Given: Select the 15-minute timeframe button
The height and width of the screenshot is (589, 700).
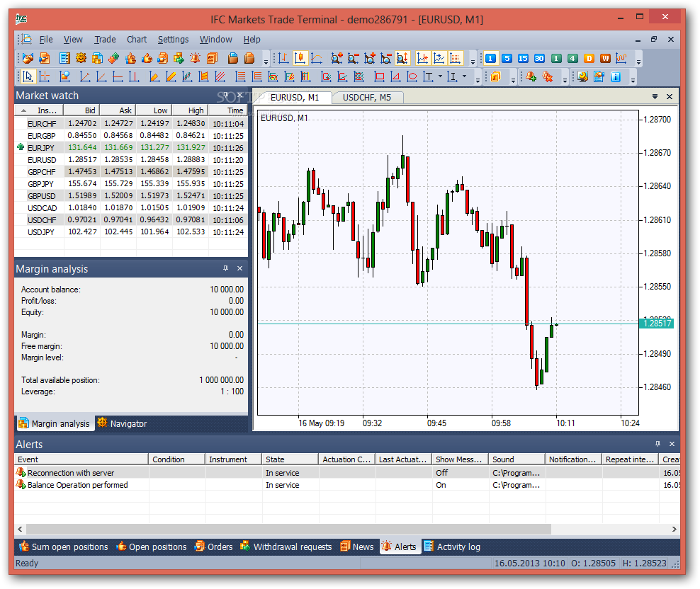Looking at the screenshot, I should point(523,59).
